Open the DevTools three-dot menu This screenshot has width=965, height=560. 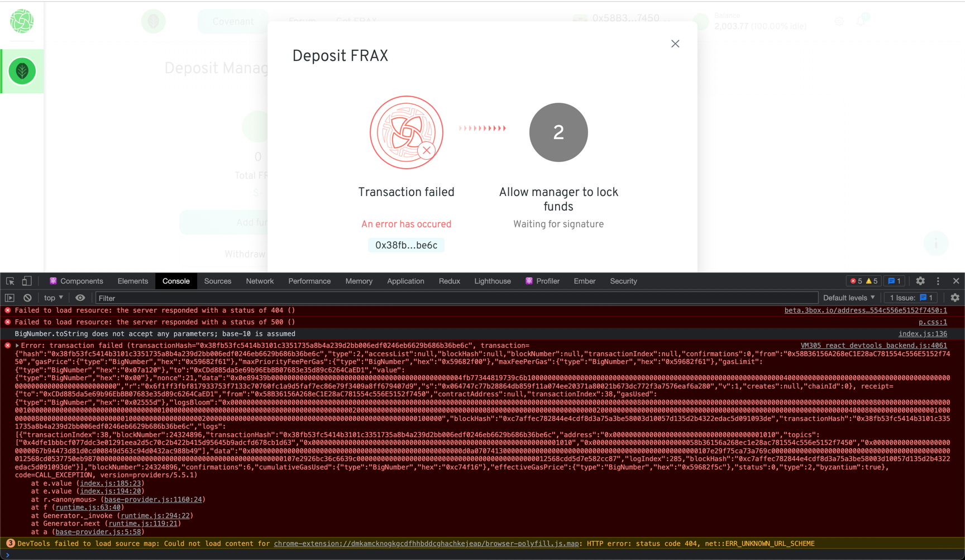click(x=938, y=281)
